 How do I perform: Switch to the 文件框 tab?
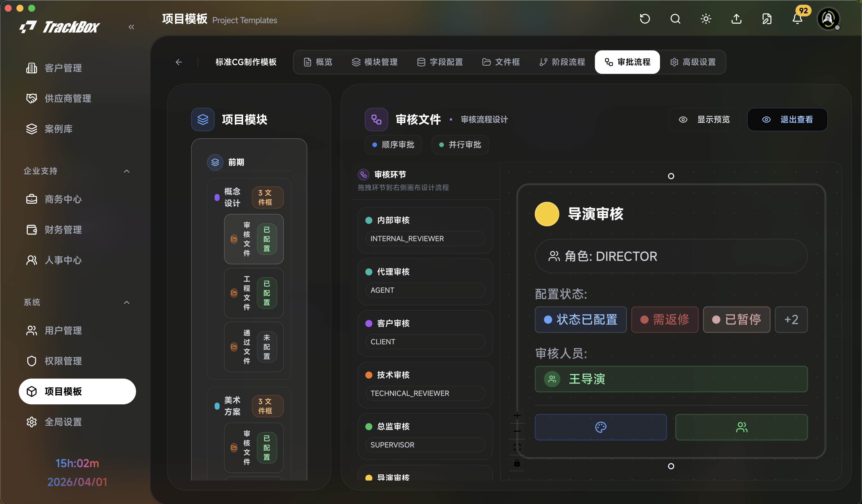(x=501, y=62)
